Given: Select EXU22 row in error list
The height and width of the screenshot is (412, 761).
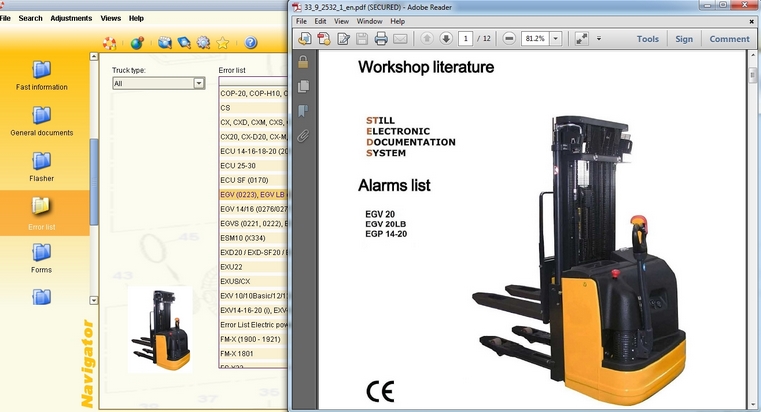Looking at the screenshot, I should (253, 267).
